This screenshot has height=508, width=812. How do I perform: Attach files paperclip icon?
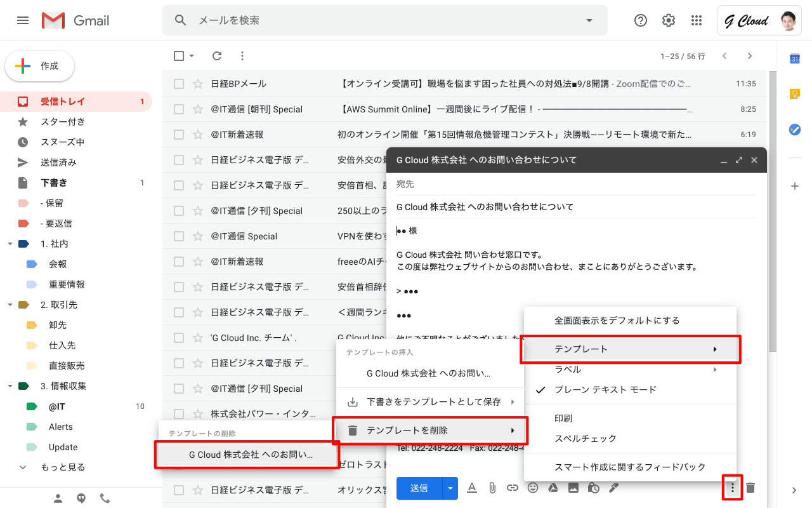pos(492,488)
